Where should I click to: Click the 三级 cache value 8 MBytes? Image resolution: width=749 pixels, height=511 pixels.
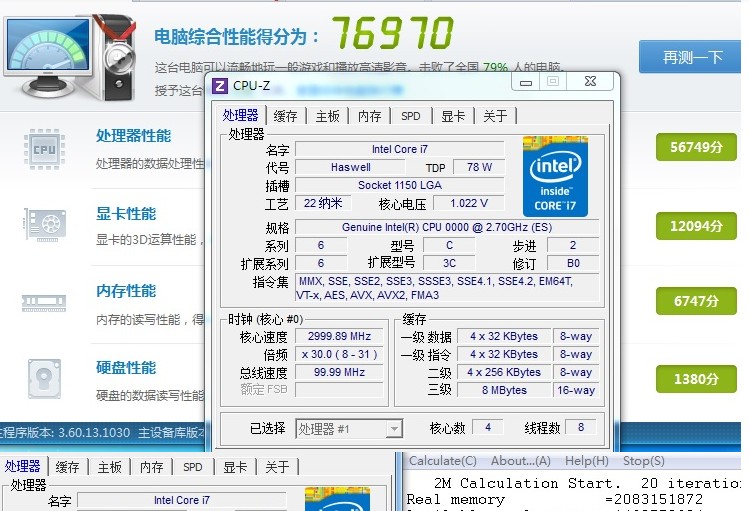tap(504, 390)
